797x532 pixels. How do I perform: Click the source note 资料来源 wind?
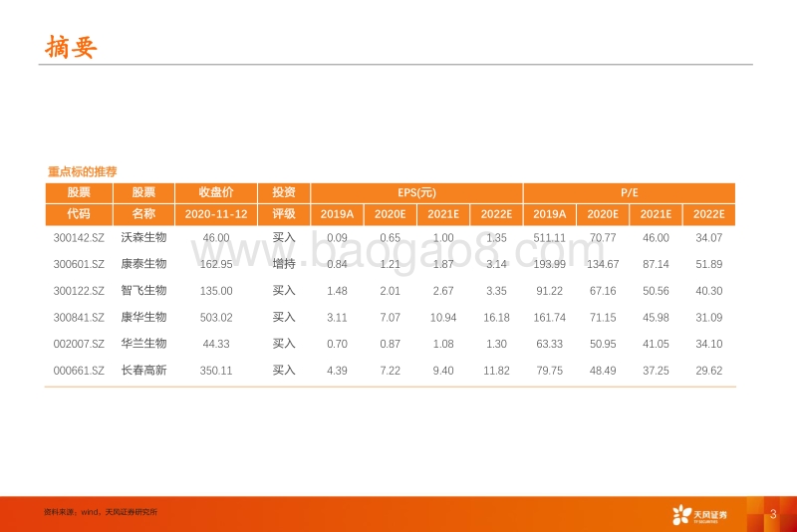point(101,512)
